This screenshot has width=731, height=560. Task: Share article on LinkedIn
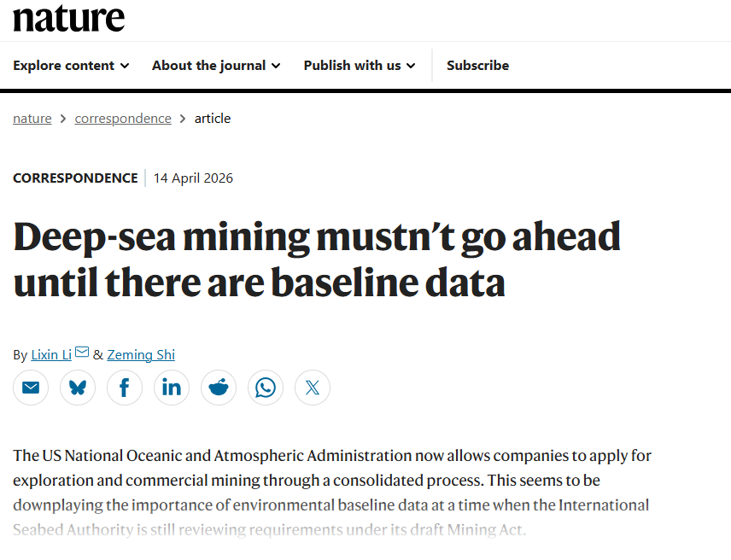172,388
